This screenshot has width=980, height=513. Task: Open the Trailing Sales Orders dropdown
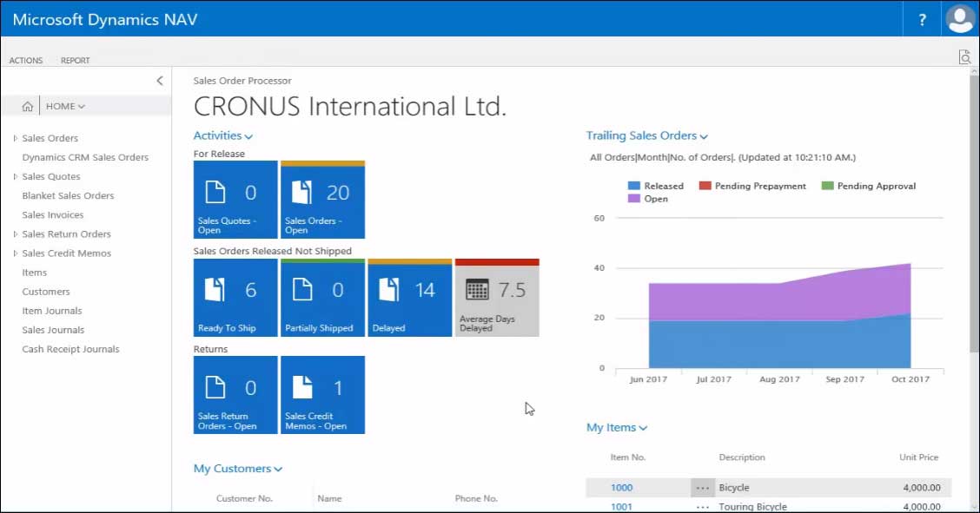pyautogui.click(x=704, y=136)
